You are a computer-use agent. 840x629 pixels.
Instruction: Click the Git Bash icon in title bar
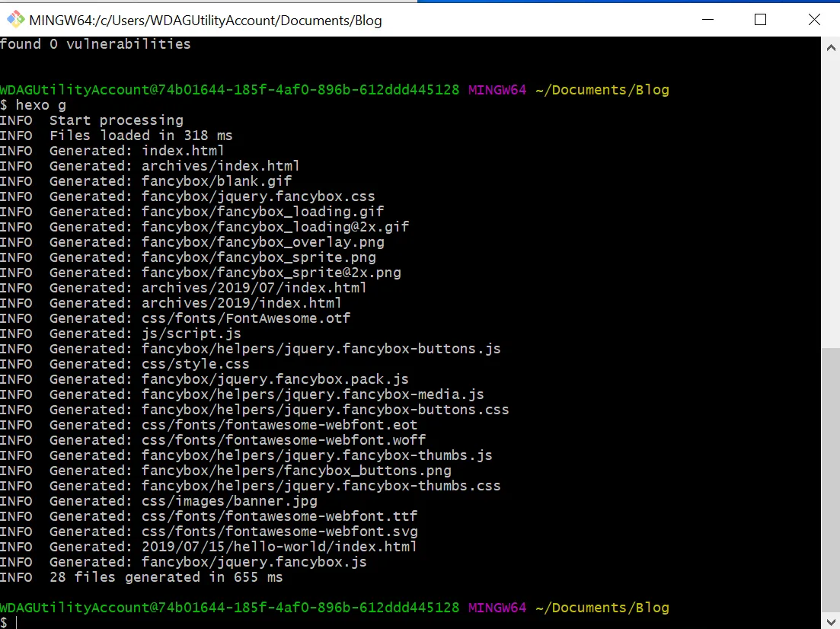[14, 20]
